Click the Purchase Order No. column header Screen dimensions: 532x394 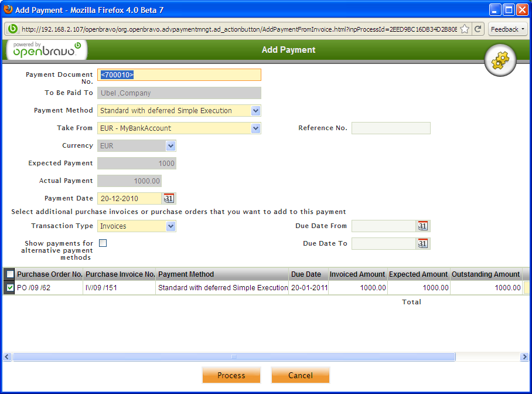click(x=50, y=274)
